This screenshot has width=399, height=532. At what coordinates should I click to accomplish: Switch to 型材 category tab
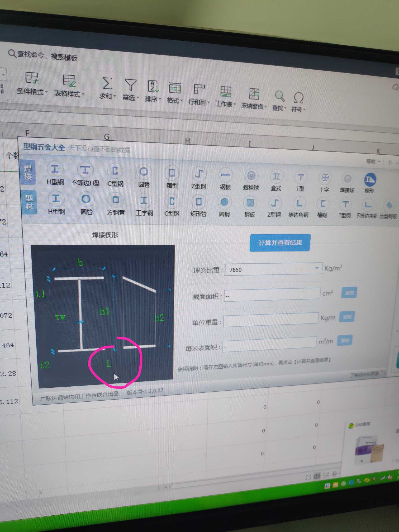pyautogui.click(x=29, y=202)
